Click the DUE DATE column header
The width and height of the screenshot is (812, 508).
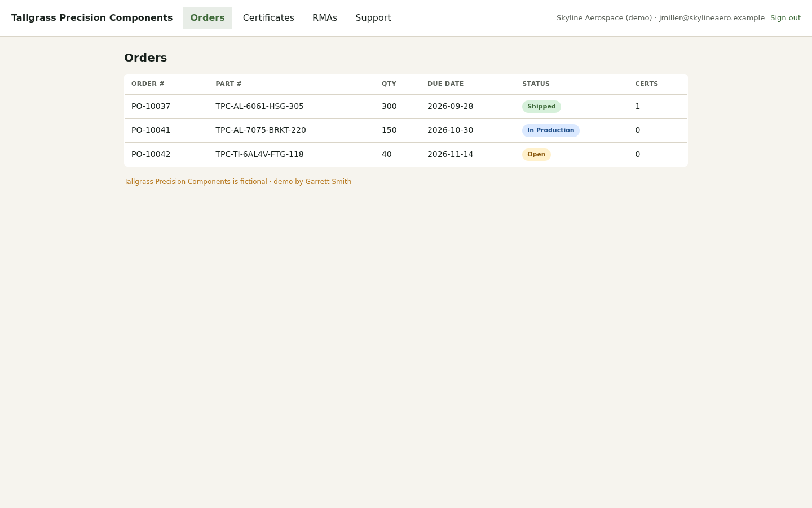445,84
